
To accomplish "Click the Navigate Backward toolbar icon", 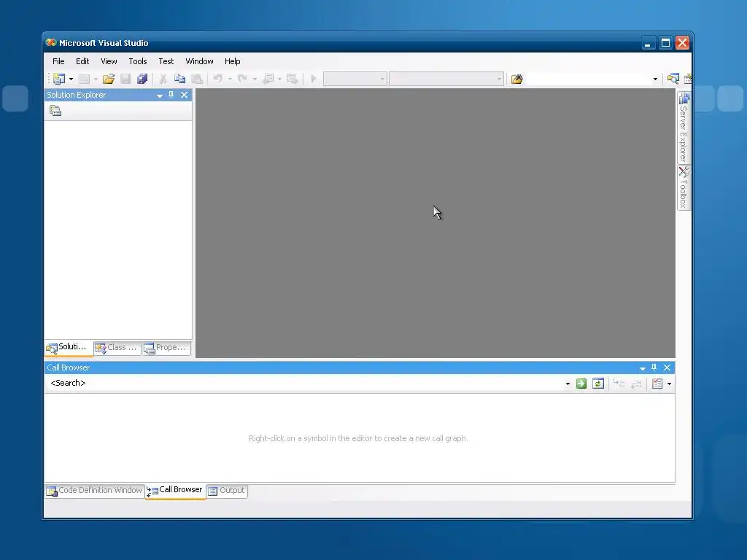I will [268, 79].
